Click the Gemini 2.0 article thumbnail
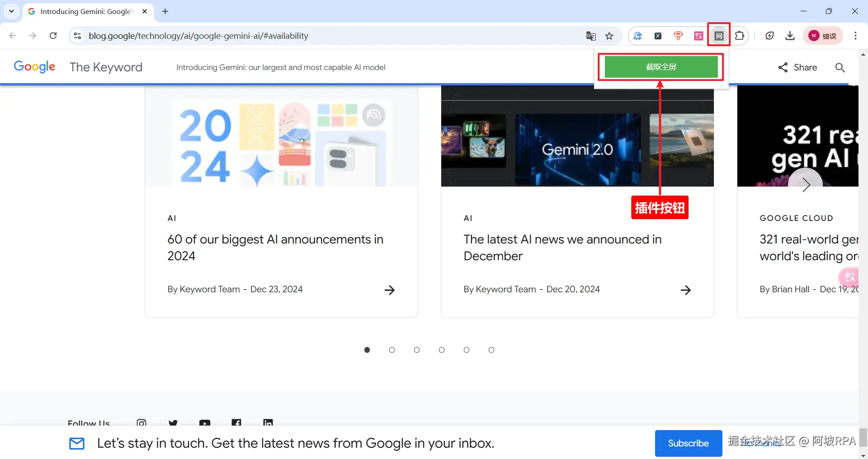The height and width of the screenshot is (459, 868). 577,136
